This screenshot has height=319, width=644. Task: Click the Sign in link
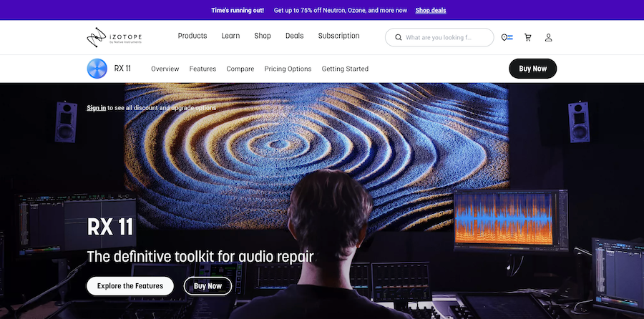click(x=96, y=108)
